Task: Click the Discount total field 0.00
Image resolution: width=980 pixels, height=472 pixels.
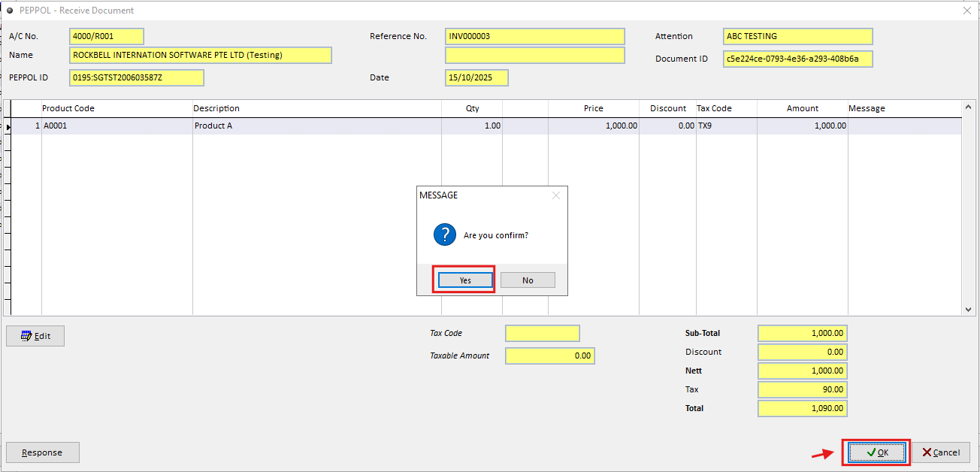Action: pyautogui.click(x=803, y=352)
